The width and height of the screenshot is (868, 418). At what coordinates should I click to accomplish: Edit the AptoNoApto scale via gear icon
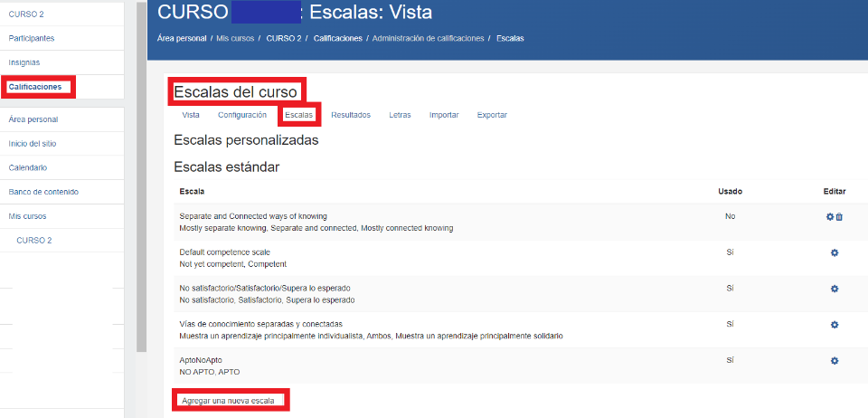[835, 361]
